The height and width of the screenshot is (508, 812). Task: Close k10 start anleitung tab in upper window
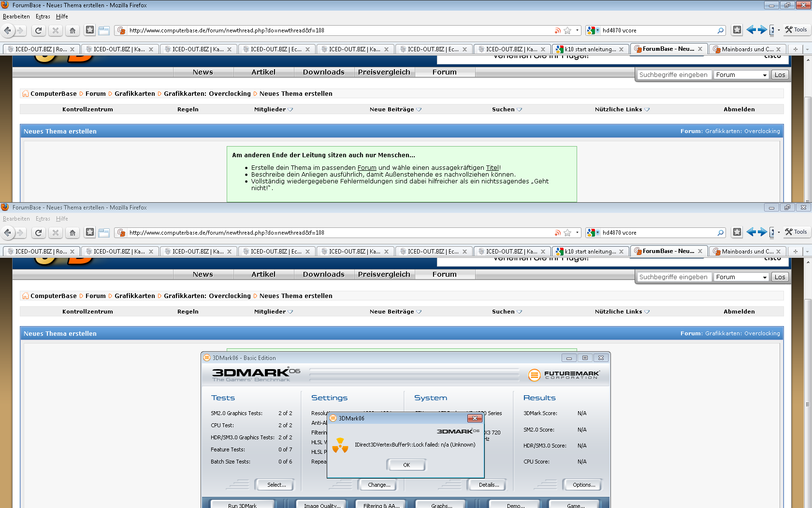pos(621,49)
